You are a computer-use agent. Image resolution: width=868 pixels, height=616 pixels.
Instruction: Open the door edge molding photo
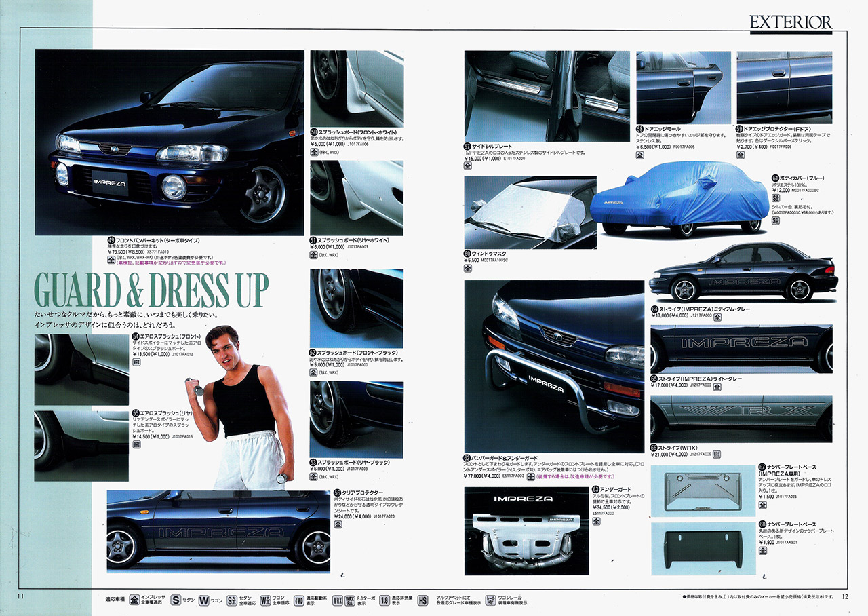click(x=684, y=88)
